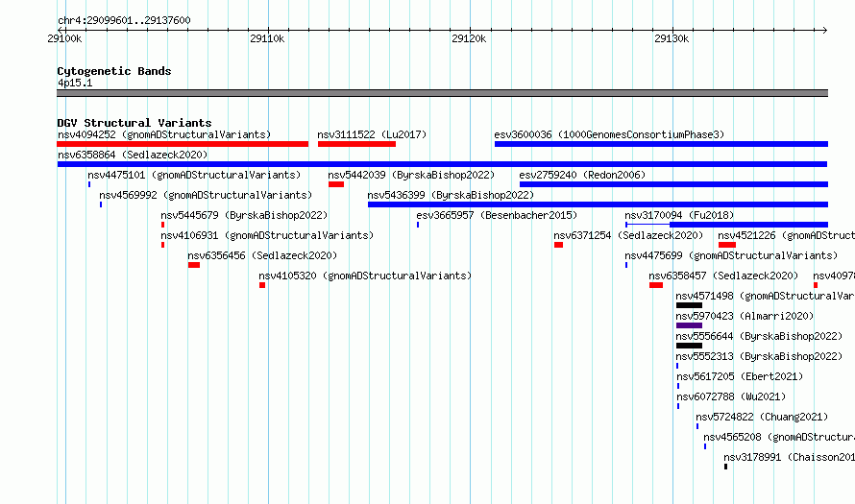Open nsv6358457 (Sedlazeck2020) label
The width and height of the screenshot is (855, 504).
click(x=723, y=276)
